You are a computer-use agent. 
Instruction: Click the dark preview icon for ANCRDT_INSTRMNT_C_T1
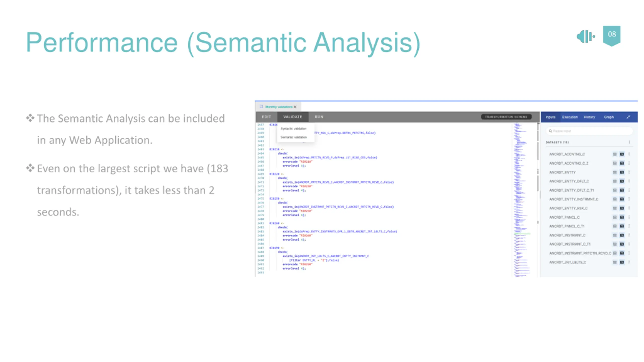coord(622,244)
